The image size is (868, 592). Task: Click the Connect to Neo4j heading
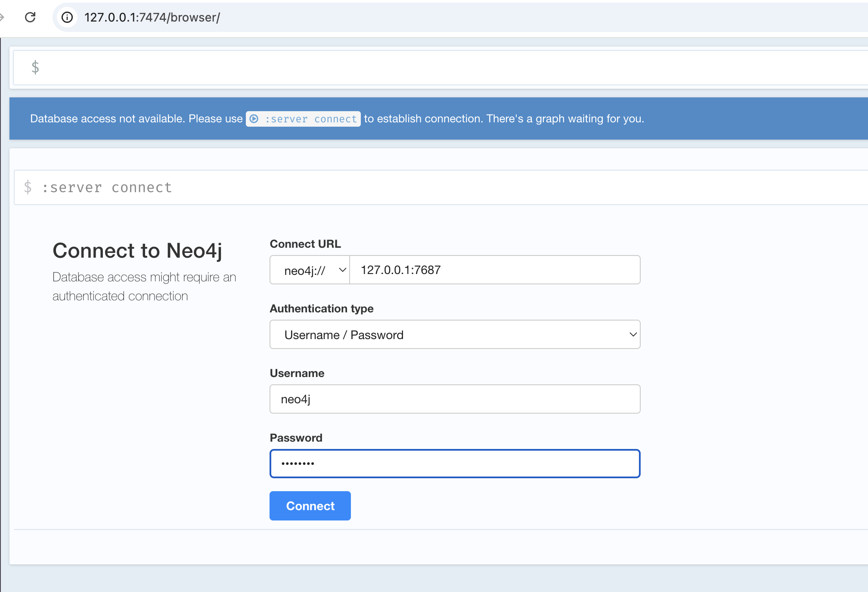[x=138, y=250]
